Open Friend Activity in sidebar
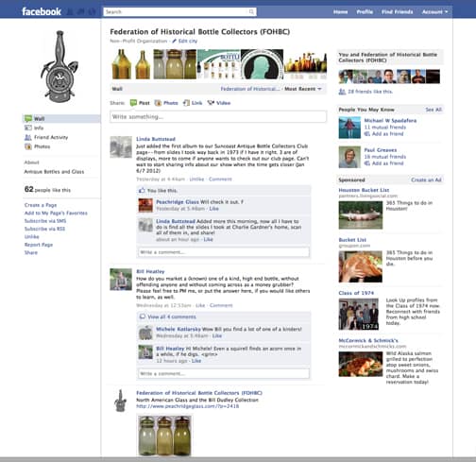This screenshot has width=476, height=462. tap(46, 137)
